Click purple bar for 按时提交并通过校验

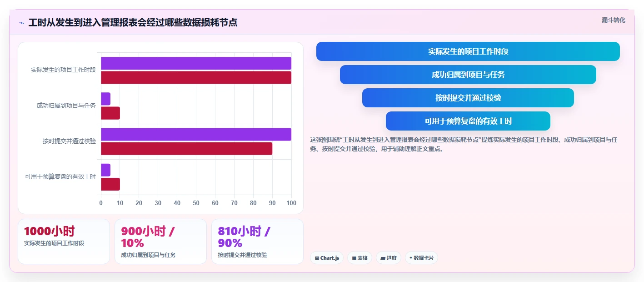tap(196, 134)
